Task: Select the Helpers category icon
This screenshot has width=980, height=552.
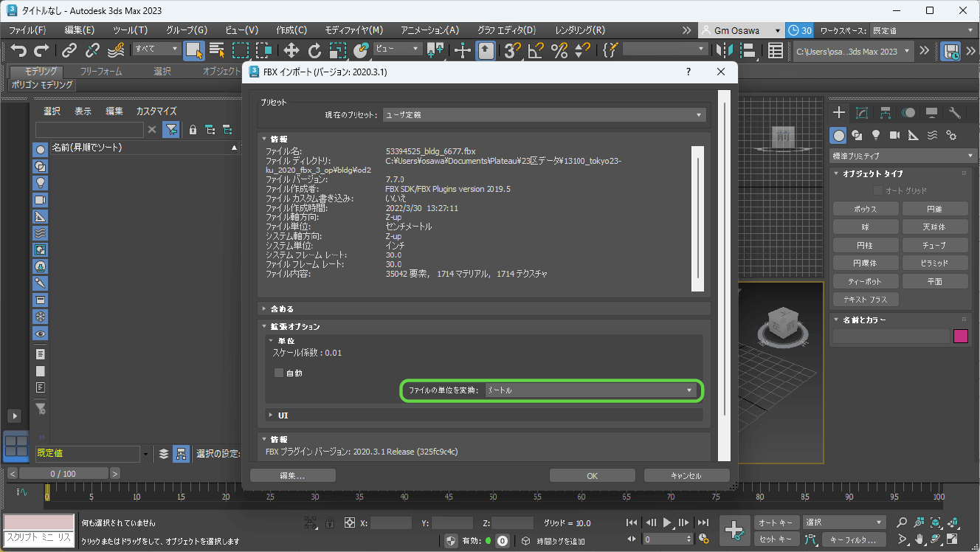Action: click(913, 135)
